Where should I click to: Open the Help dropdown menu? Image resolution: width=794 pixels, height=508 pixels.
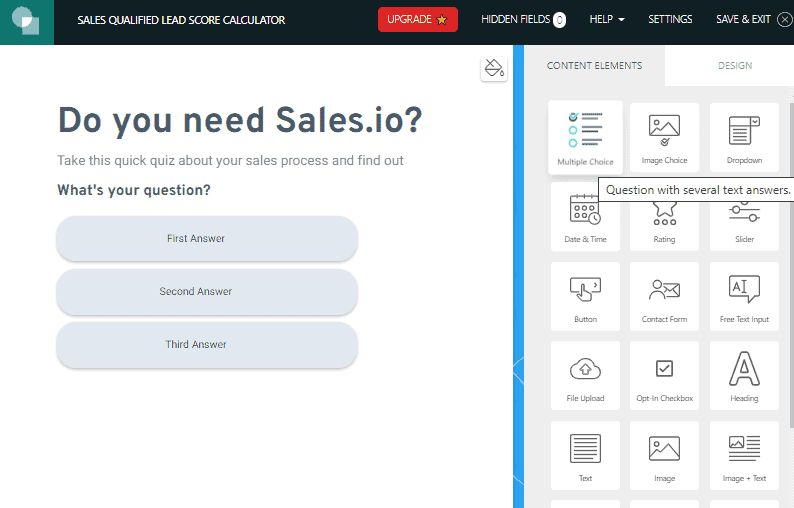point(607,19)
